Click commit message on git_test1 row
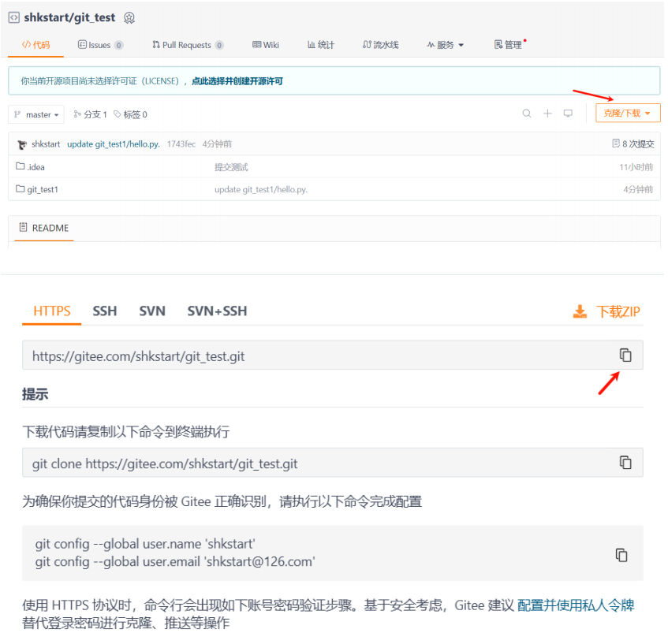668x644 pixels. point(261,189)
